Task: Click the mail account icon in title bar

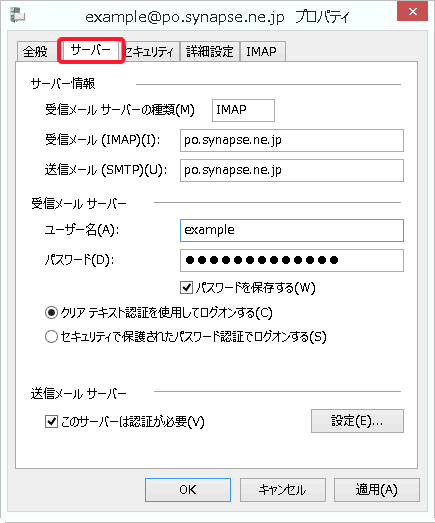Action: point(17,15)
